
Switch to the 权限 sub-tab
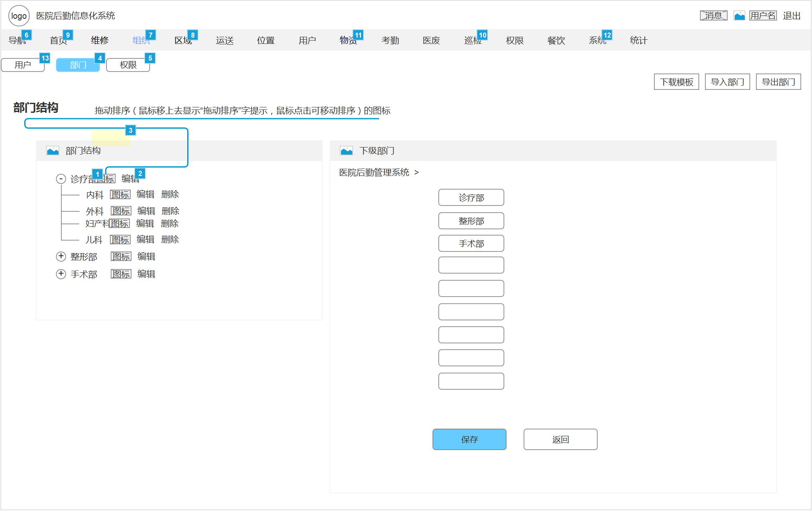coord(128,65)
